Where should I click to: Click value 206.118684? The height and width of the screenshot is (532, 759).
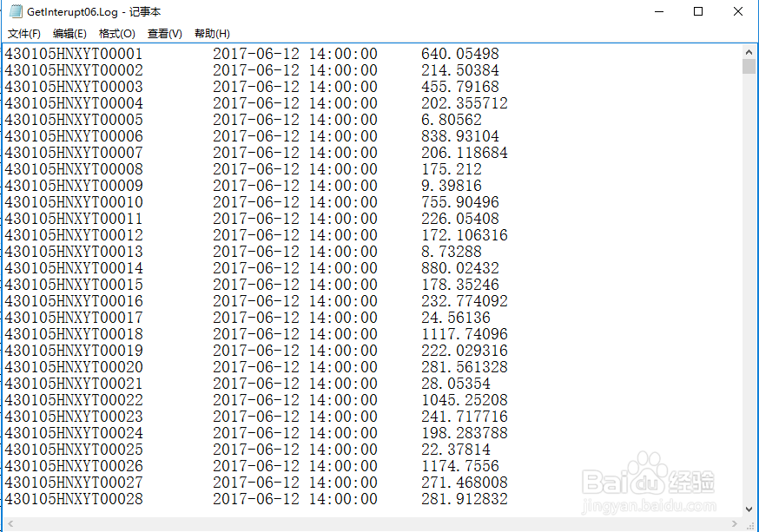point(465,153)
